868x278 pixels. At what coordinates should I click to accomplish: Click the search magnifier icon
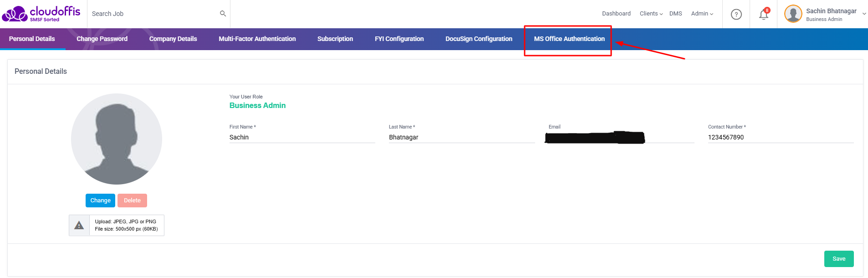(223, 14)
